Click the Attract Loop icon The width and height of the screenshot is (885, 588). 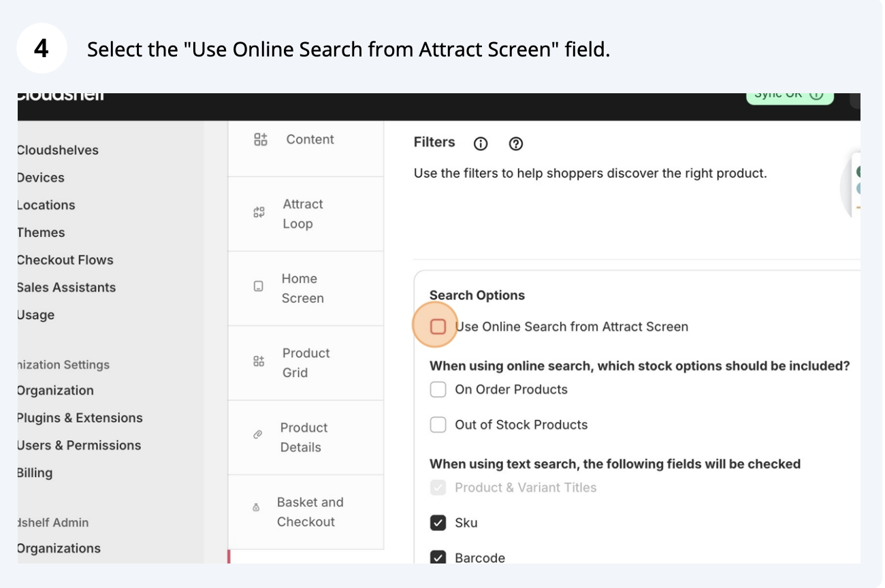259,212
